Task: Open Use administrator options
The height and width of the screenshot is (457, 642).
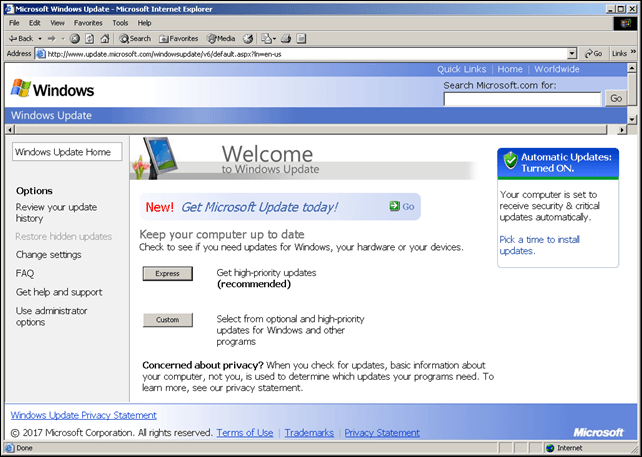Action: [x=52, y=317]
